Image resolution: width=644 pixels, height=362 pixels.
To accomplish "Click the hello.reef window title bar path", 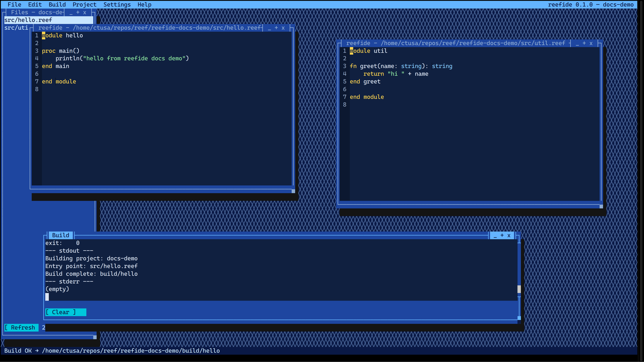I will 150,28.
